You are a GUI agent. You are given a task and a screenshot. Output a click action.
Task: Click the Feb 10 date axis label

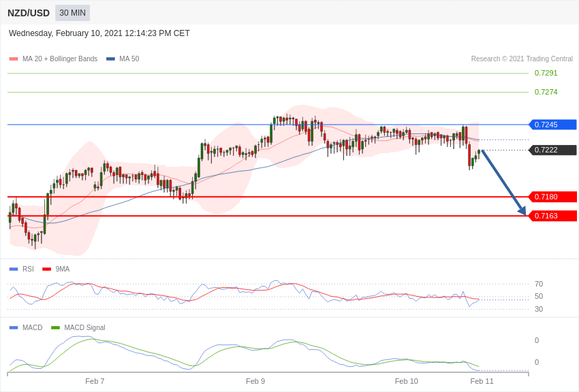coord(407,381)
